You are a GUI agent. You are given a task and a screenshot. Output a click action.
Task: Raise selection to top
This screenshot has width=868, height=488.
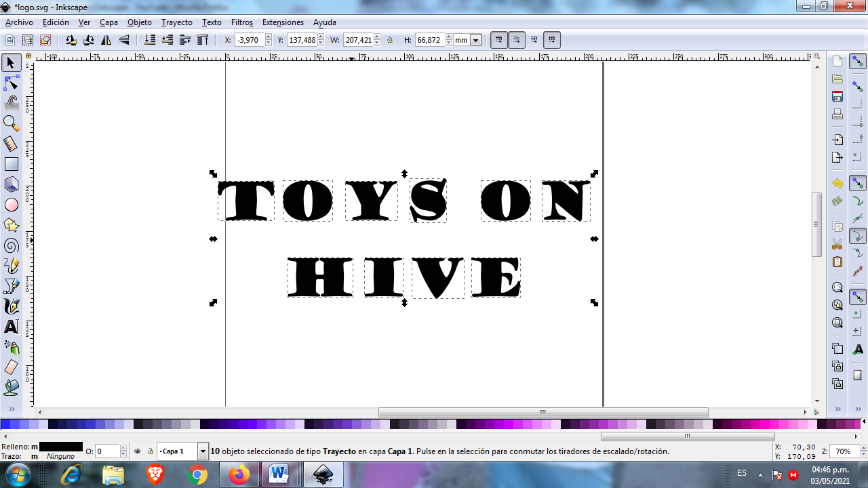point(203,41)
